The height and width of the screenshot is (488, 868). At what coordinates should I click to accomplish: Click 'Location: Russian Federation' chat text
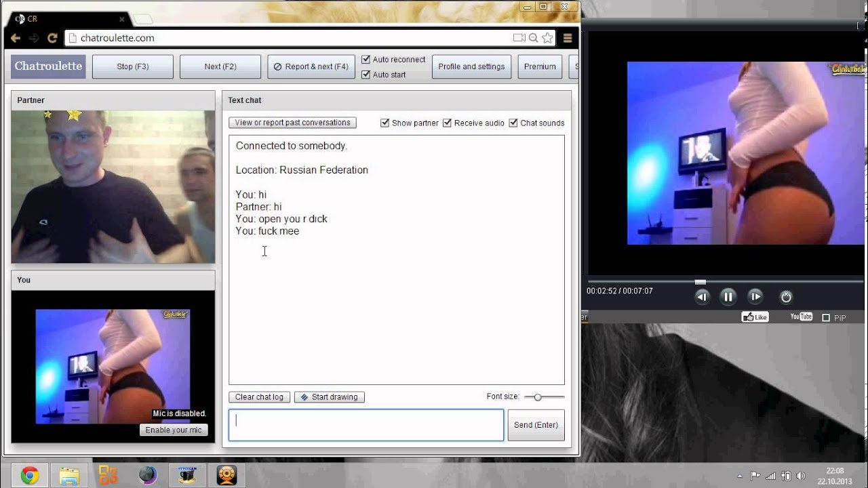[302, 170]
